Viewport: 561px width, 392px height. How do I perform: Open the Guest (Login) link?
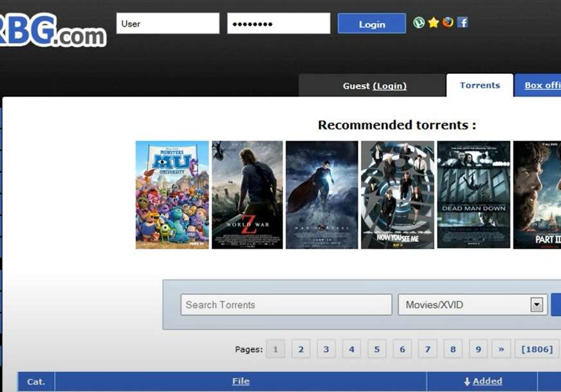pos(390,86)
